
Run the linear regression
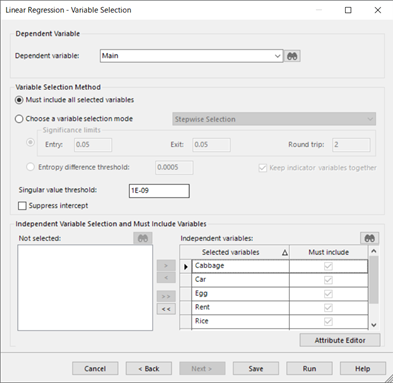(309, 369)
